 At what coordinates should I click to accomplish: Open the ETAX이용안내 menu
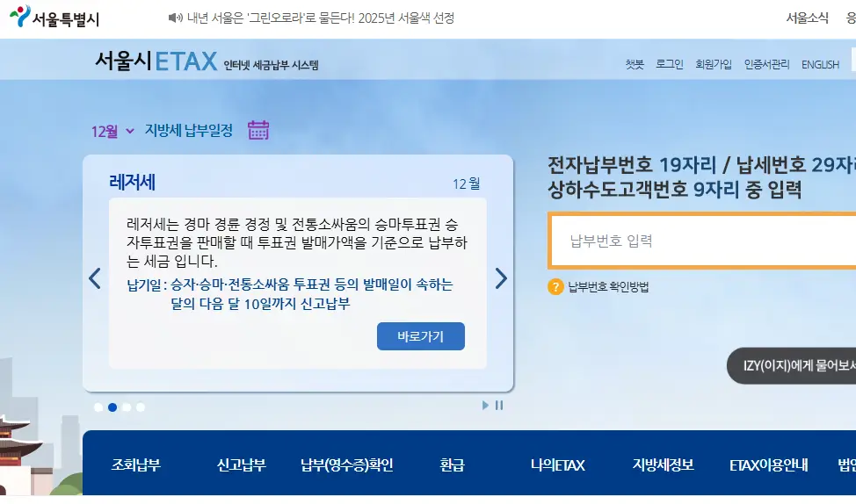(769, 464)
